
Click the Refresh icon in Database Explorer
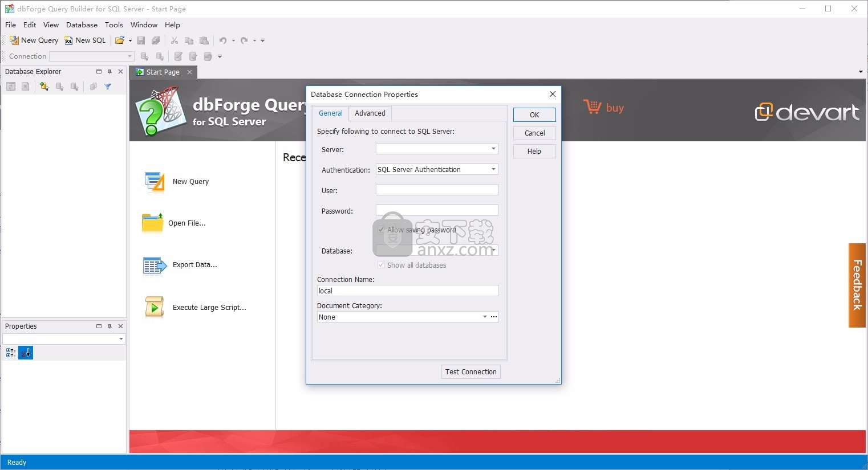11,87
